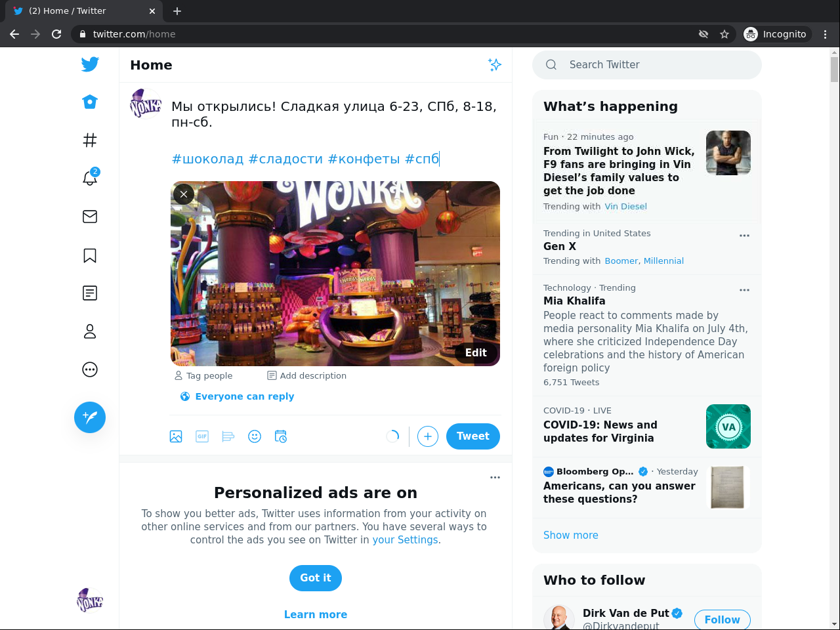The height and width of the screenshot is (630, 840).
Task: Open the Everyone can reply setting
Action: tap(237, 396)
